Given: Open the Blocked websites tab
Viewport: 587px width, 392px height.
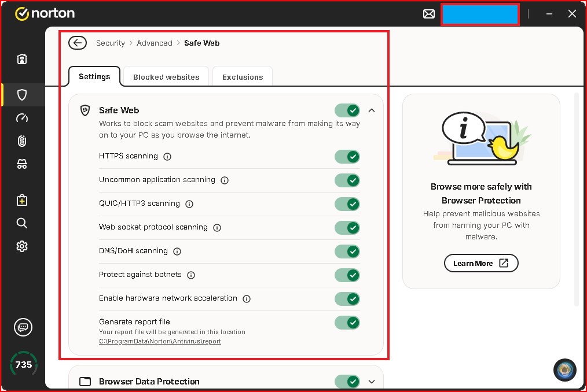Looking at the screenshot, I should point(166,77).
